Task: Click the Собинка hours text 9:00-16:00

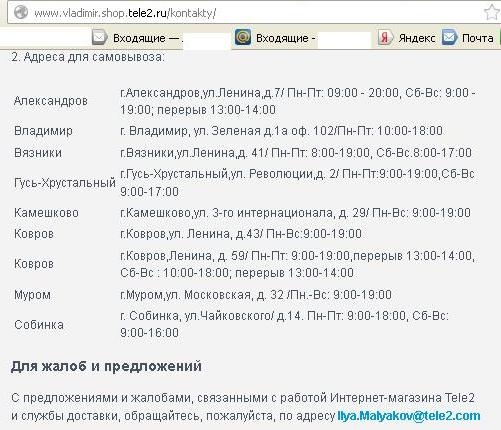Action: point(149,333)
